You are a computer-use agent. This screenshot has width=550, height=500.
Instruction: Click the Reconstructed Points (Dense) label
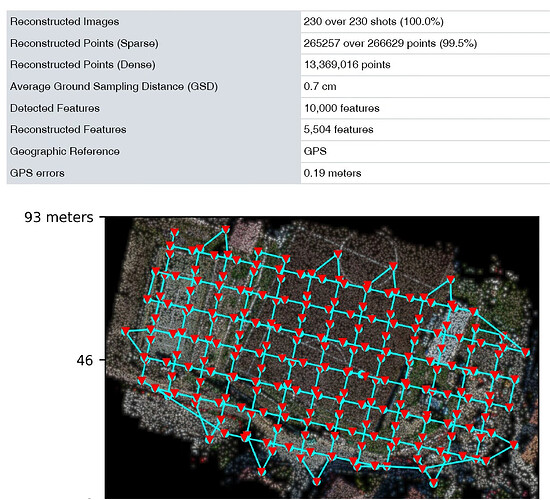point(82,65)
